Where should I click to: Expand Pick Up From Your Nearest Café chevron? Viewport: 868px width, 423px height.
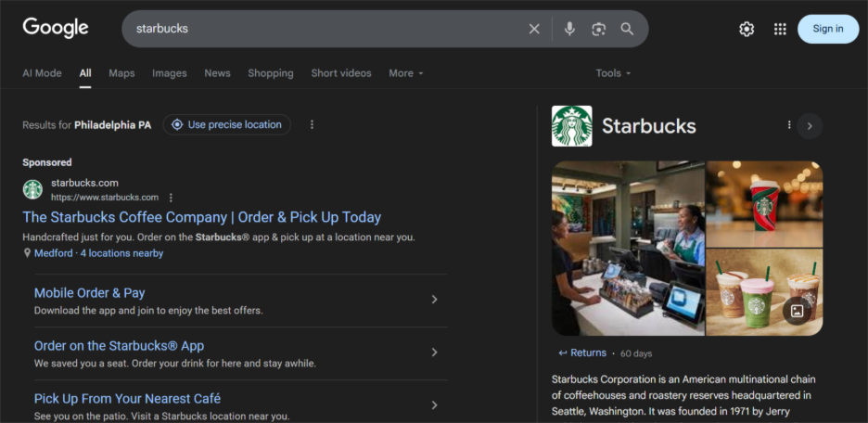coord(435,405)
